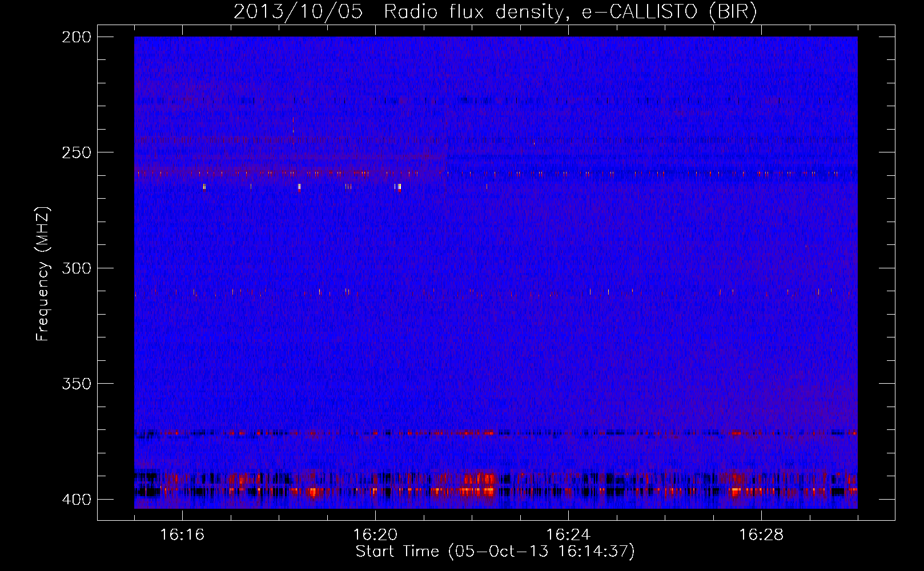The width and height of the screenshot is (924, 571).
Task: Click the 300 frequency tick label
Action: click(77, 268)
